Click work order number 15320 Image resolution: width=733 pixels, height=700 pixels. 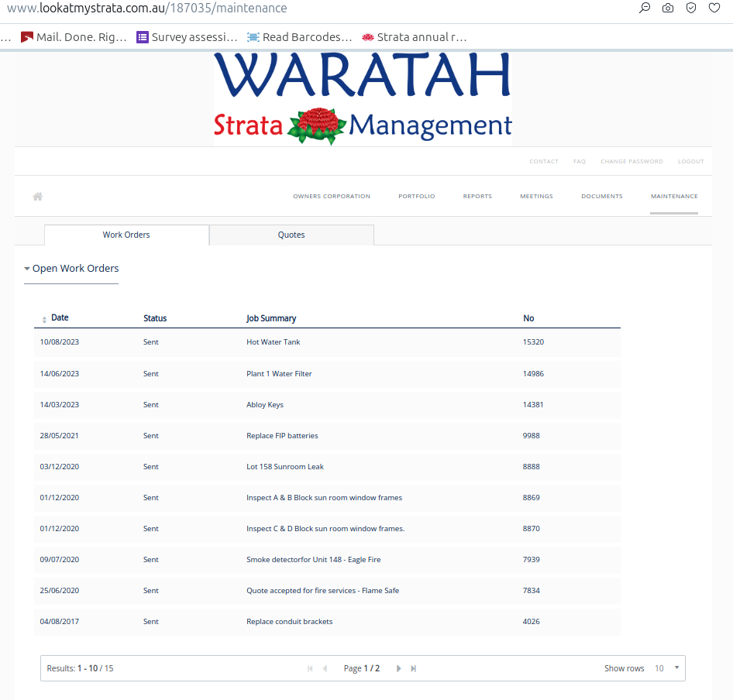pyautogui.click(x=533, y=342)
